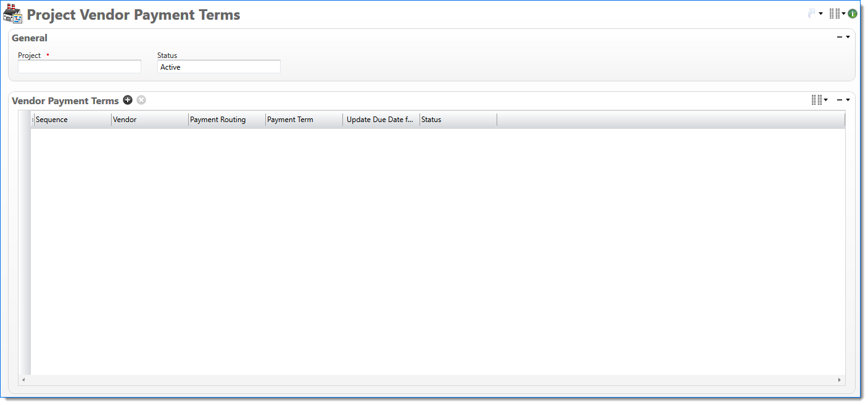Click the Update Due Date column header
The image size is (868, 405).
[380, 120]
